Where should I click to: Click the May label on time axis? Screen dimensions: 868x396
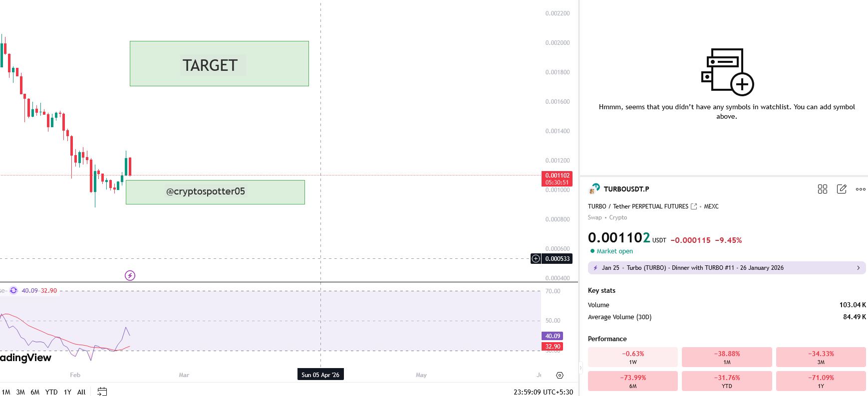(x=421, y=375)
